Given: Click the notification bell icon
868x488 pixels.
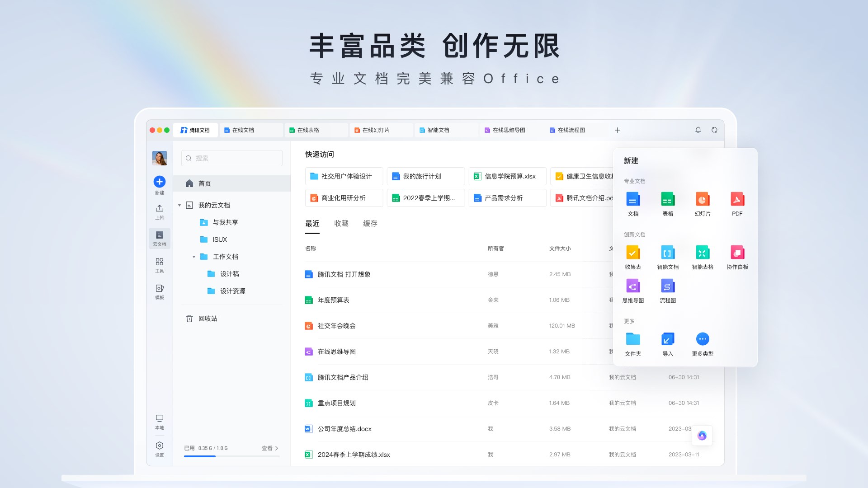Looking at the screenshot, I should point(698,130).
